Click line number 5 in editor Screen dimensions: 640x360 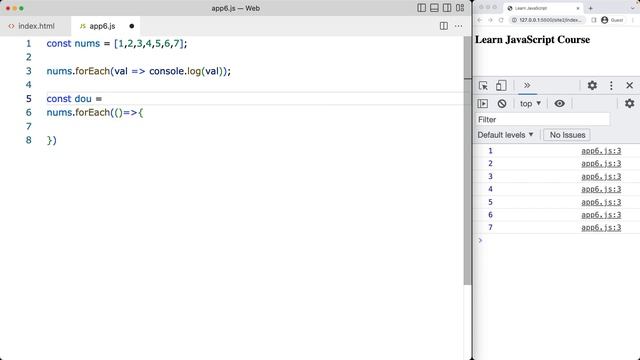29,99
